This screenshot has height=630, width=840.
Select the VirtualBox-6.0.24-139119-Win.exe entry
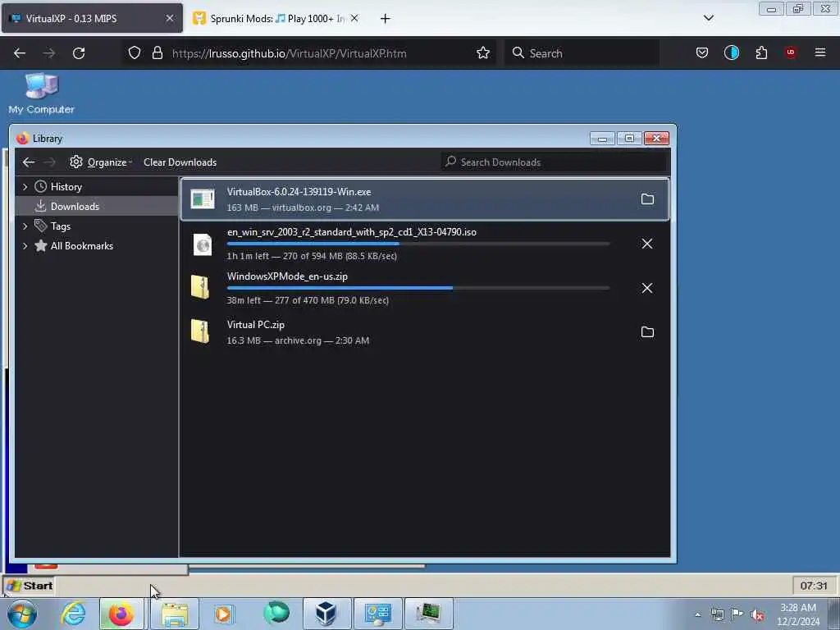click(425, 199)
